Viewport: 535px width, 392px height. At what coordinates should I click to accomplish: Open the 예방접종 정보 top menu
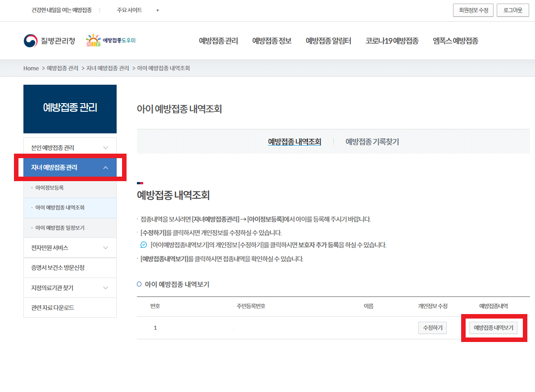pyautogui.click(x=272, y=41)
